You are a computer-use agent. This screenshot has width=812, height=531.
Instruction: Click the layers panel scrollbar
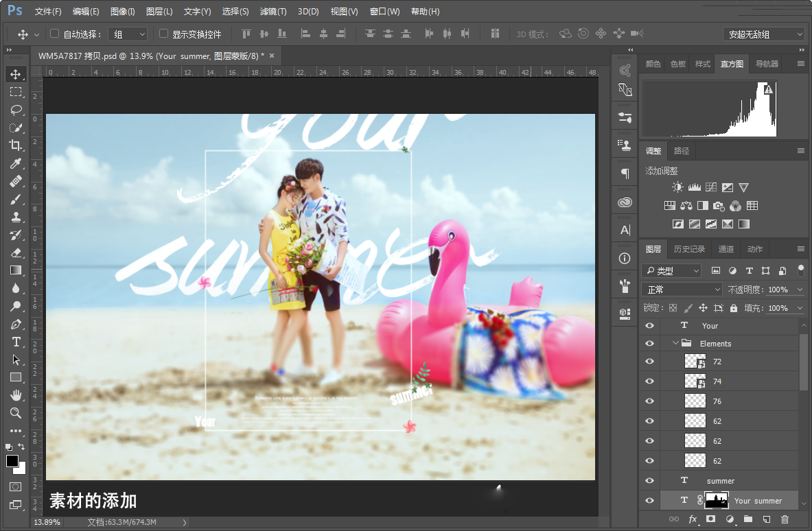pos(804,362)
